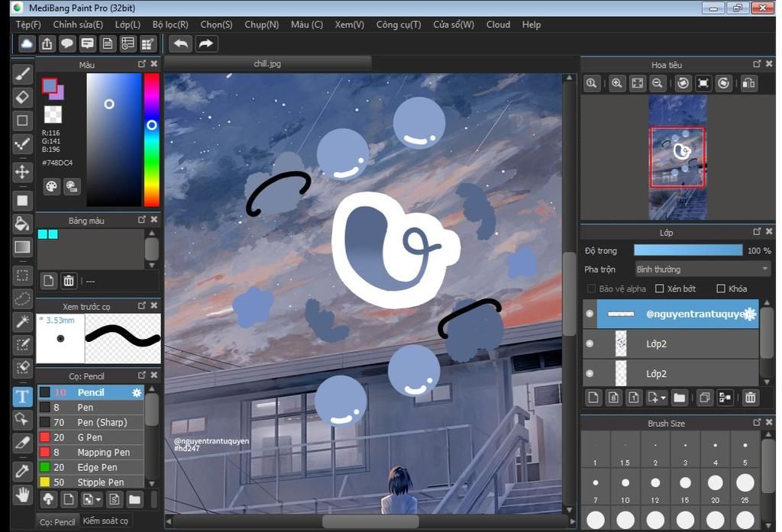Open brush add dropdown arrow in Cọ panel
The width and height of the screenshot is (782, 532).
pos(99,500)
